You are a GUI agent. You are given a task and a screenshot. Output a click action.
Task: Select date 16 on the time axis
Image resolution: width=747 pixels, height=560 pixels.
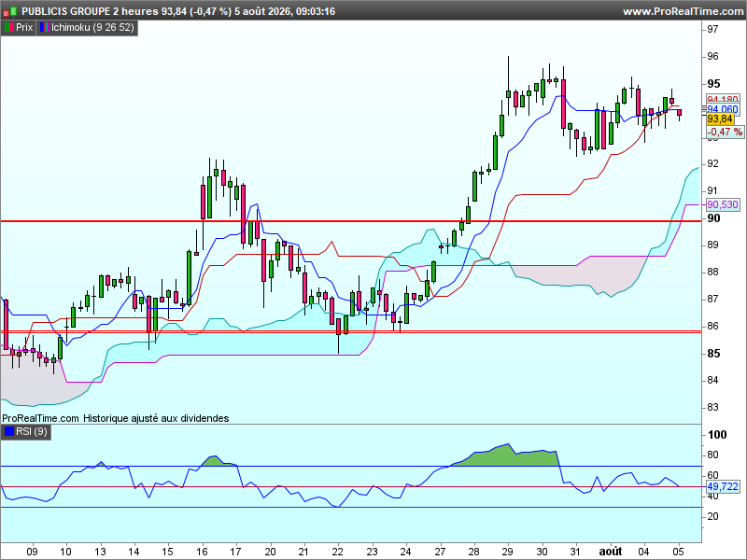click(202, 552)
